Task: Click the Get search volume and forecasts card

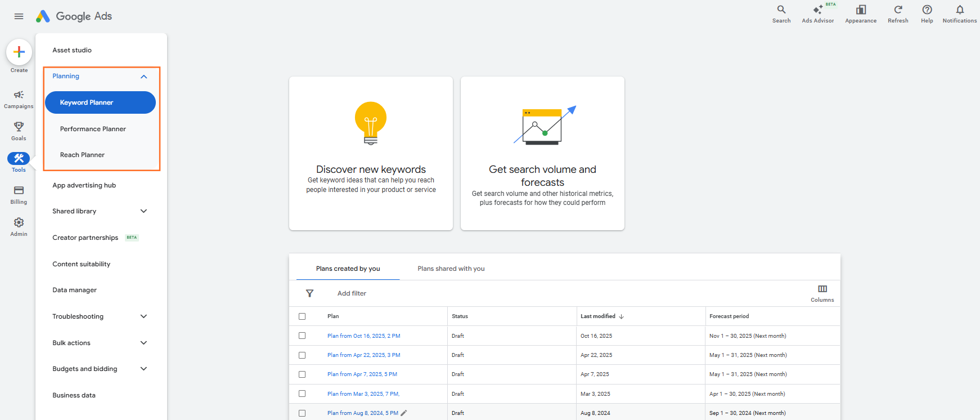Action: coord(542,153)
